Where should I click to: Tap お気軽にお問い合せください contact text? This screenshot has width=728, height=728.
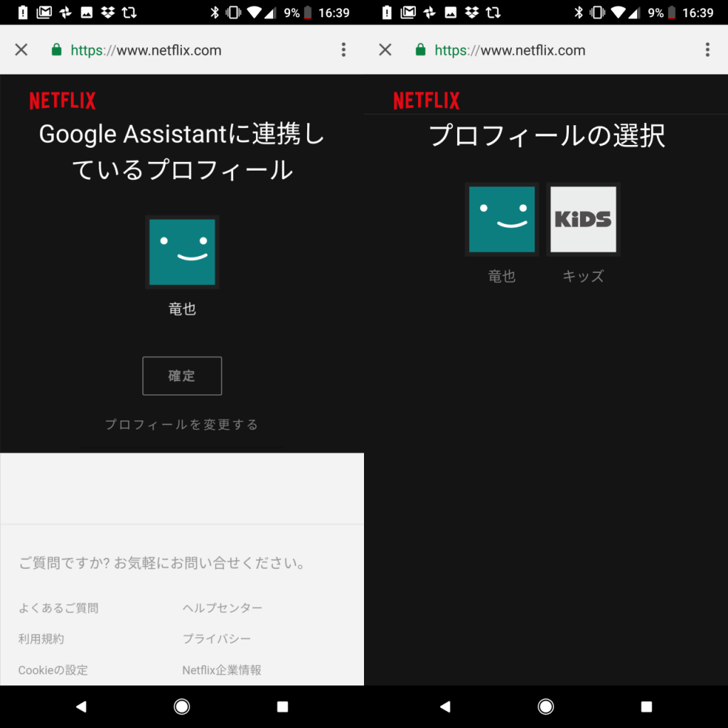click(x=210, y=563)
